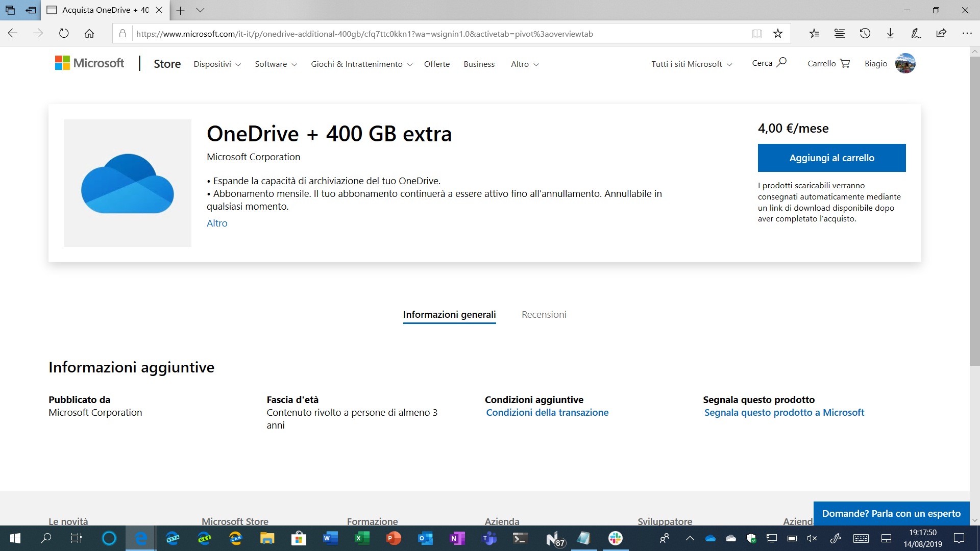Image resolution: width=980 pixels, height=551 pixels.
Task: Open Action Center notifications
Action: [960, 538]
